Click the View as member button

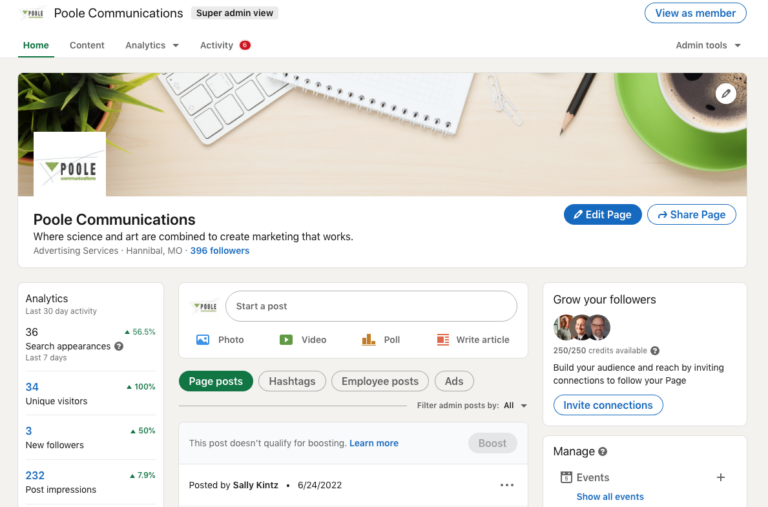point(695,13)
